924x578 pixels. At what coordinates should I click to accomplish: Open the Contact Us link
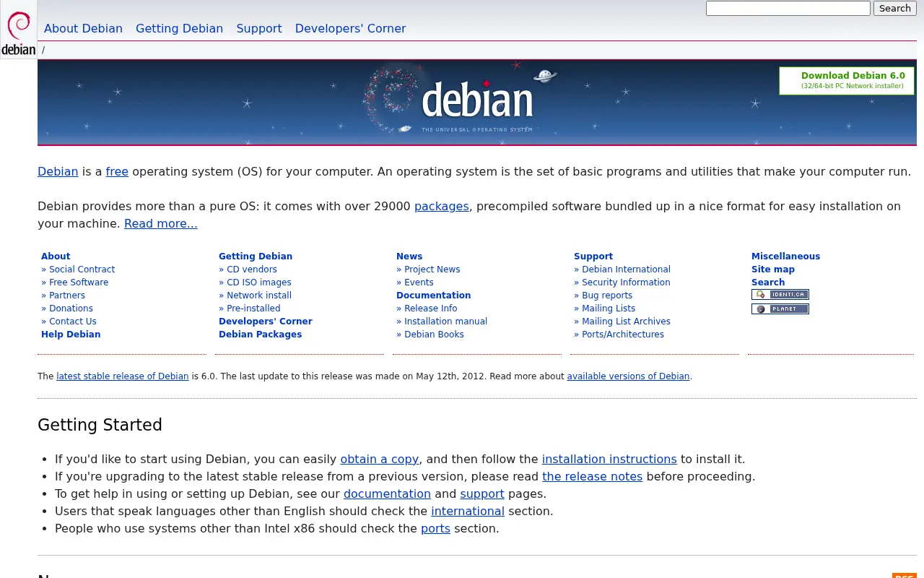coord(73,322)
